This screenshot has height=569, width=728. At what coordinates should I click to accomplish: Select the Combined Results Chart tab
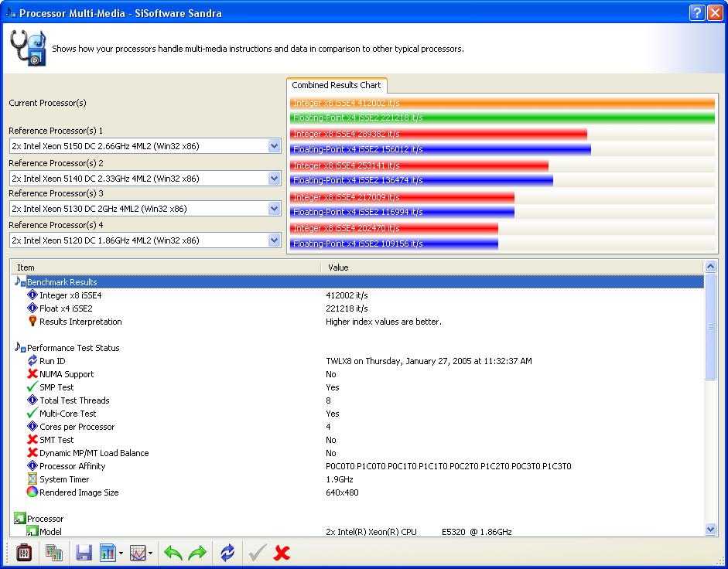pos(337,85)
